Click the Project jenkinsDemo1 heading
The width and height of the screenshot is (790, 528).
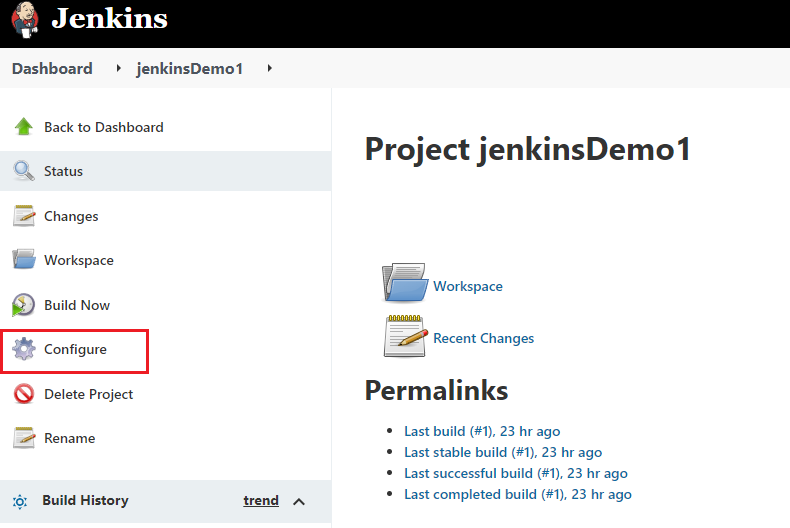coord(528,150)
